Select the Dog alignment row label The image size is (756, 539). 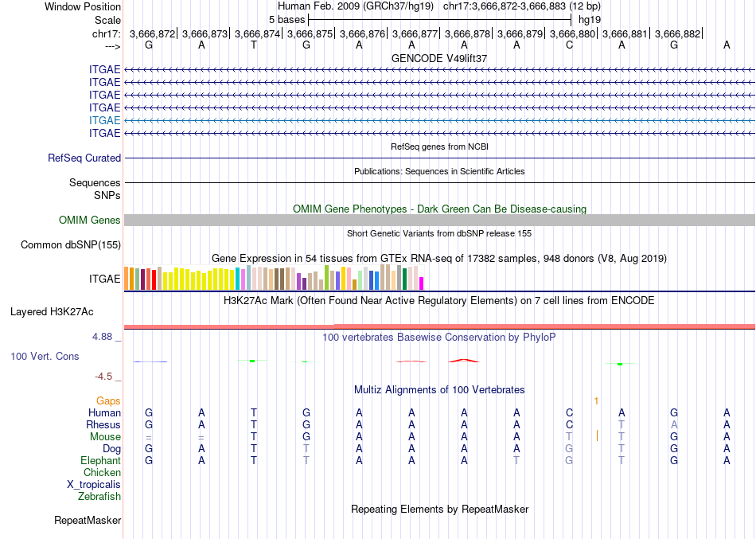coord(111,448)
